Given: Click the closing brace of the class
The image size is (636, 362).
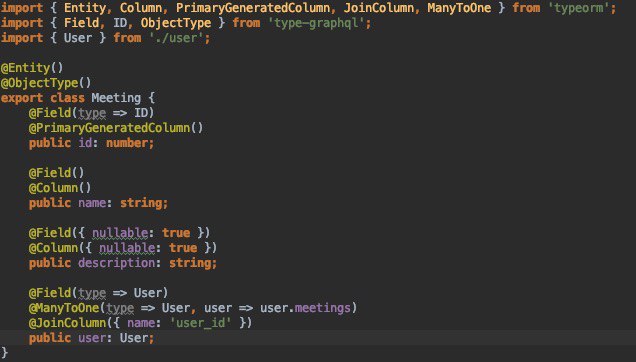Looking at the screenshot, I should (x=4, y=352).
